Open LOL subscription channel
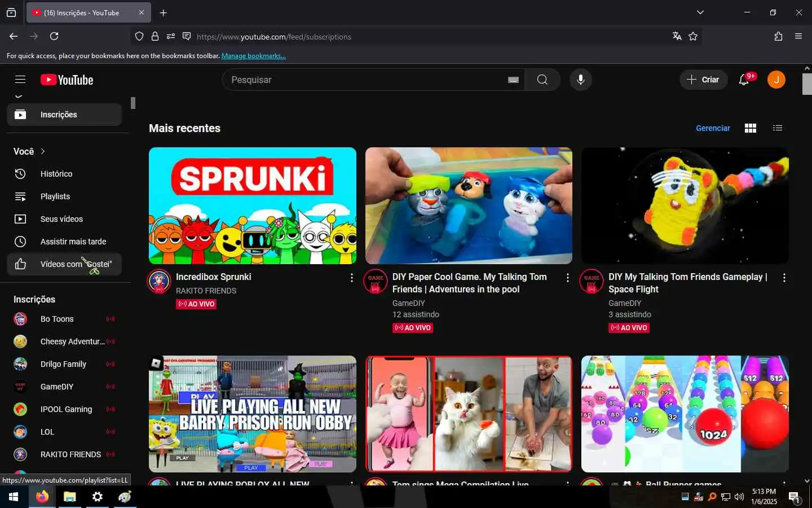Image resolution: width=812 pixels, height=508 pixels. (x=64, y=432)
